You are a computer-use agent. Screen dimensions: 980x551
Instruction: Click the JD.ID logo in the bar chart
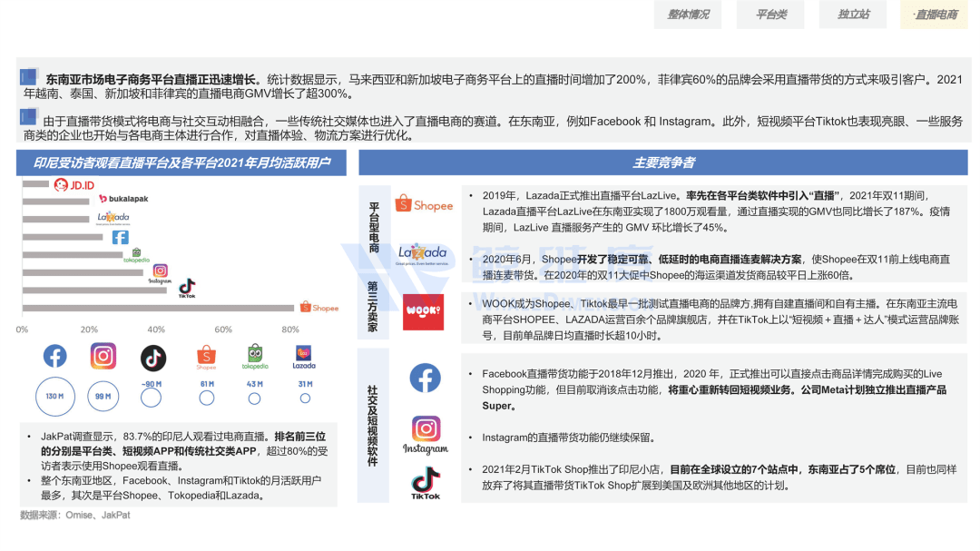pos(73,185)
